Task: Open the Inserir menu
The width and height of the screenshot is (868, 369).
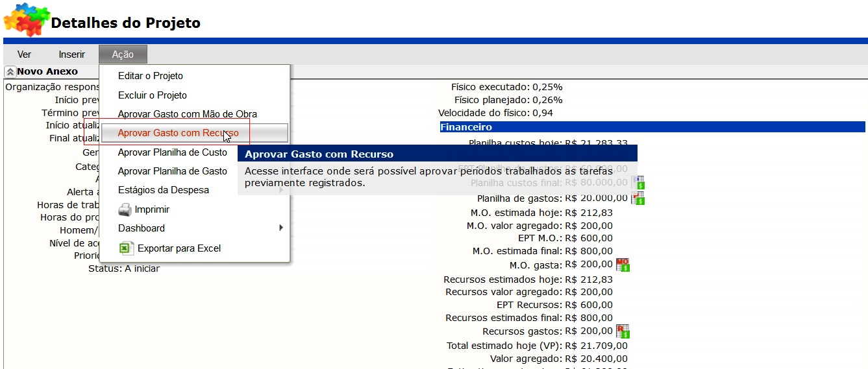Action: 71,54
